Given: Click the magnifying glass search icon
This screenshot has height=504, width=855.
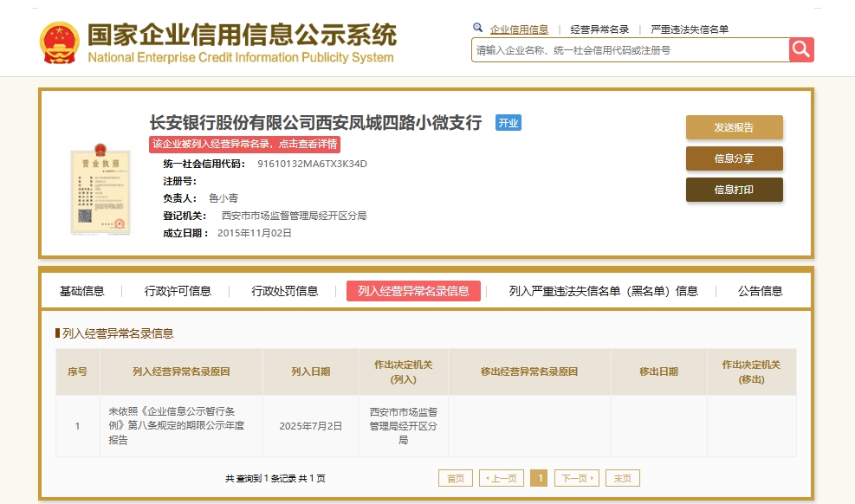Looking at the screenshot, I should coord(800,49).
